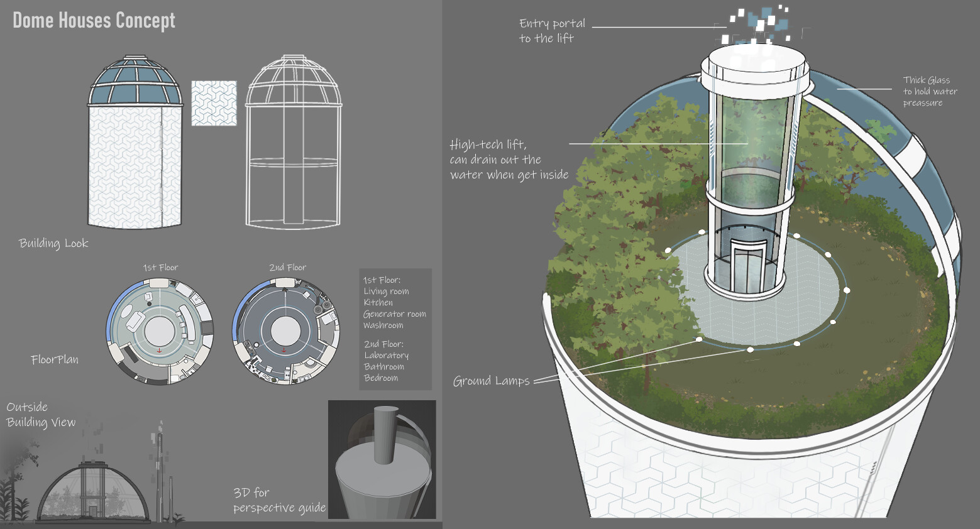Click the blue dome roof color
Image resolution: width=980 pixels, height=529 pixels.
click(x=134, y=75)
